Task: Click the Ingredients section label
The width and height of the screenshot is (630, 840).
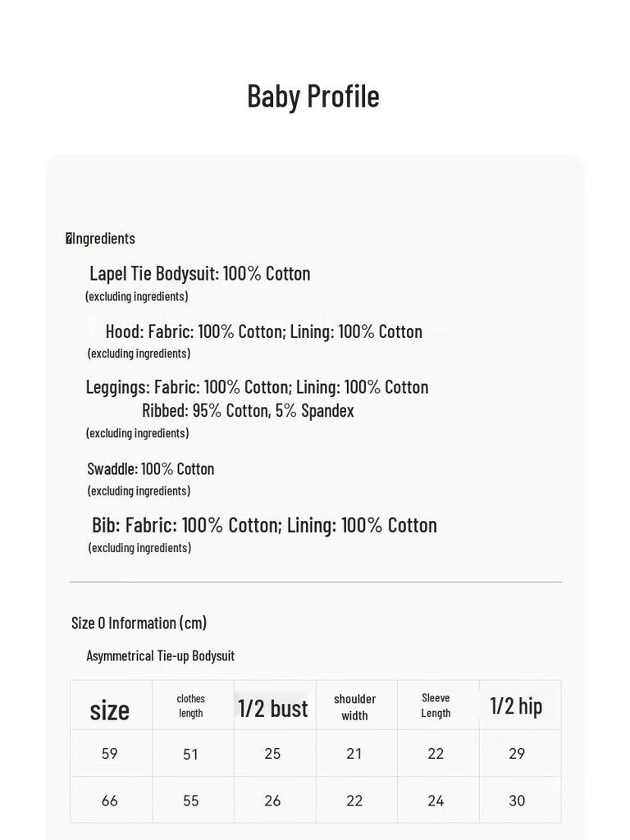Action: pyautogui.click(x=101, y=239)
